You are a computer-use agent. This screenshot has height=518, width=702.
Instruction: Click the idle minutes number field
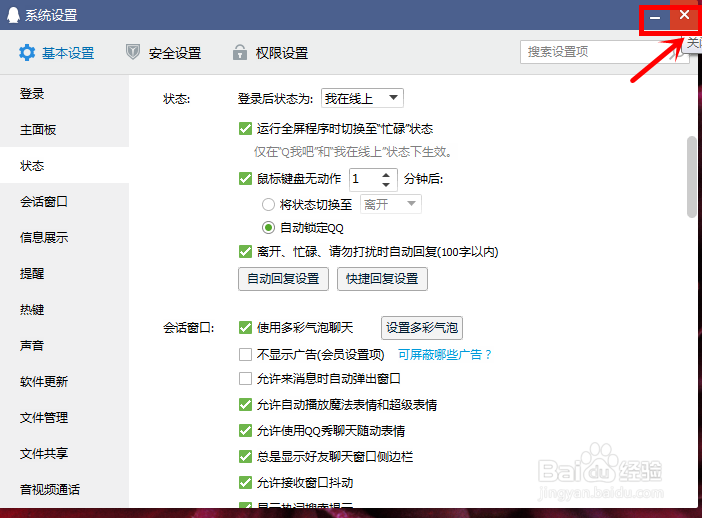pyautogui.click(x=365, y=179)
